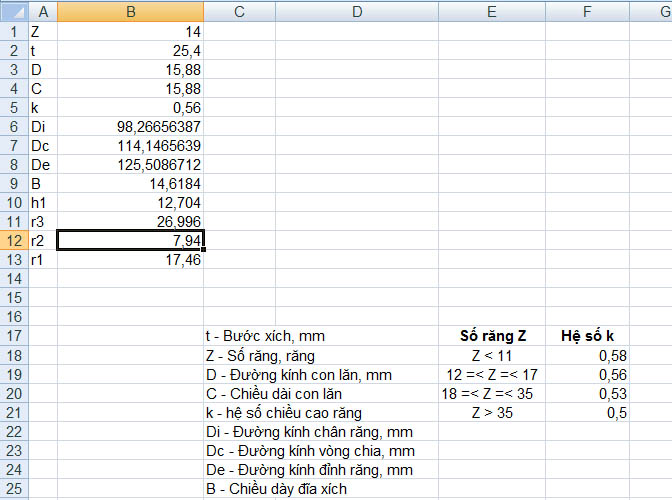Click cell with value 98,26656387
This screenshot has height=500, width=672.
(x=130, y=126)
